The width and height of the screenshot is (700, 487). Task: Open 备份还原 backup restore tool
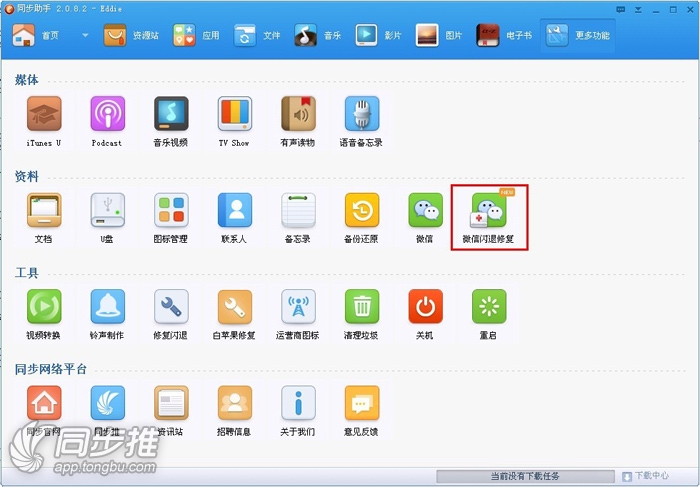pos(362,211)
